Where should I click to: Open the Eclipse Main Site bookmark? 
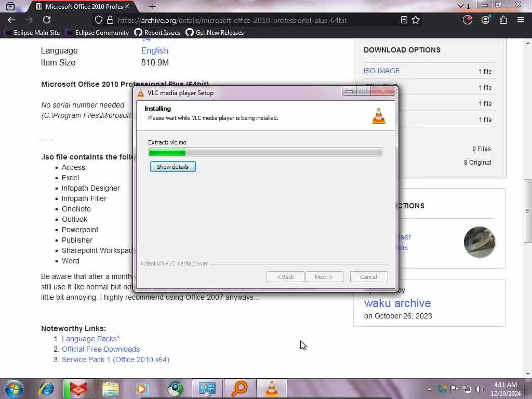(x=32, y=33)
